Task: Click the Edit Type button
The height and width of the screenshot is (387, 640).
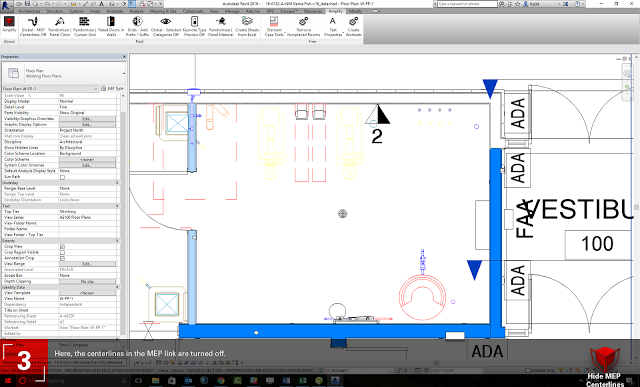Action: [112, 88]
